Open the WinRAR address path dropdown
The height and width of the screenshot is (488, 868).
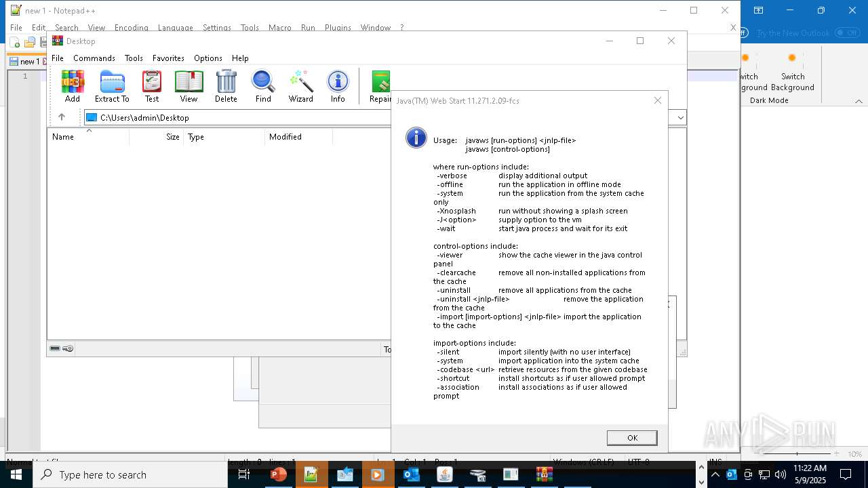pyautogui.click(x=680, y=117)
